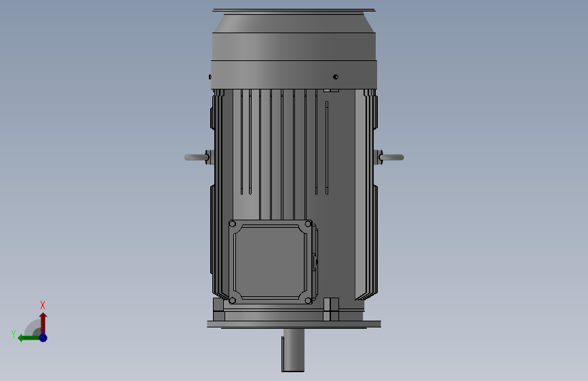Select the motor output shaft at the bottom
The image size is (588, 381).
tap(293, 350)
